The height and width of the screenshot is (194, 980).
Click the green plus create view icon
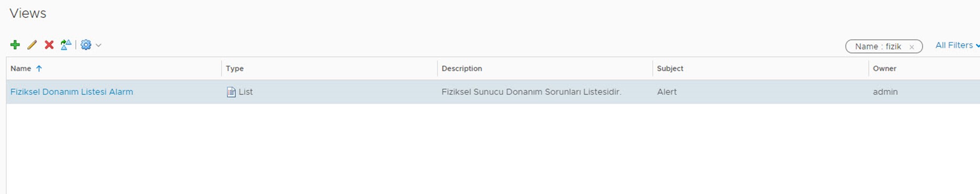coord(15,45)
